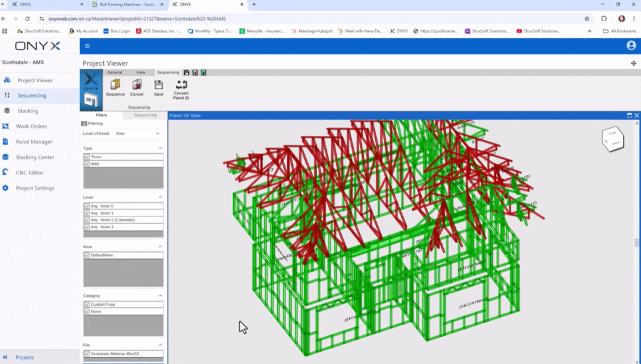This screenshot has width=641, height=364.
Task: Click the 3D view orientation cube
Action: [x=613, y=139]
